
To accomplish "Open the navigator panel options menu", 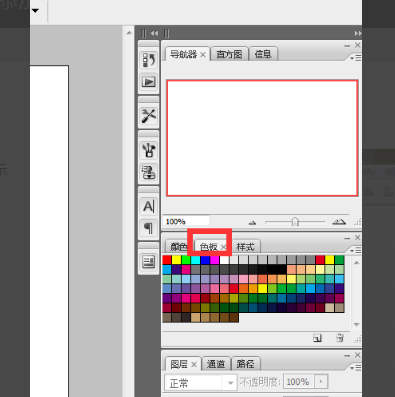I will 356,58.
